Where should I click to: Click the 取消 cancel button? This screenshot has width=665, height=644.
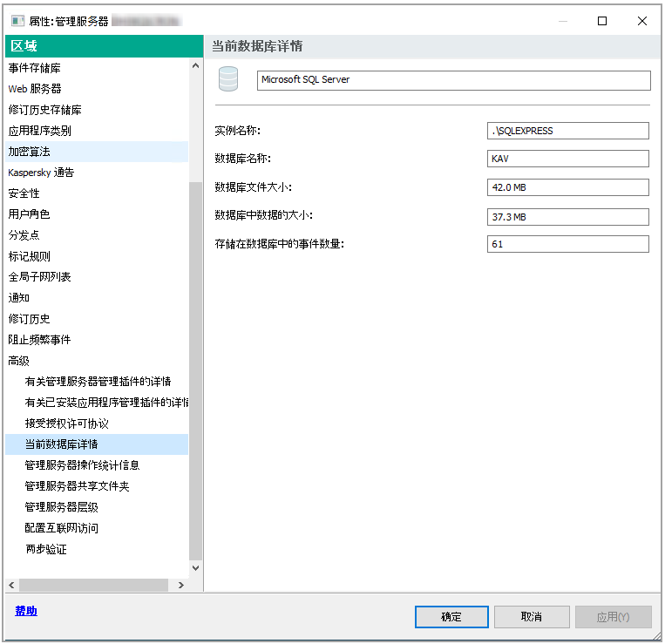click(x=532, y=616)
